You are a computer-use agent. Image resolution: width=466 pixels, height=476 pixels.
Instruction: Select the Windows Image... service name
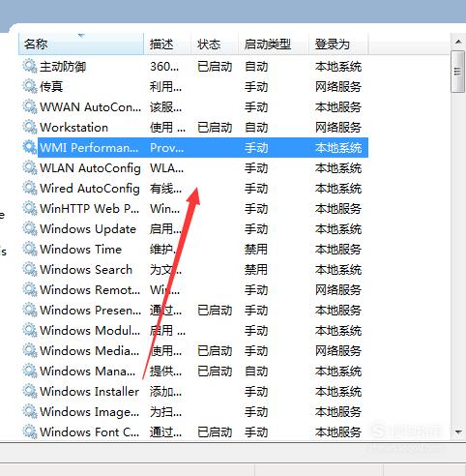[x=90, y=412]
